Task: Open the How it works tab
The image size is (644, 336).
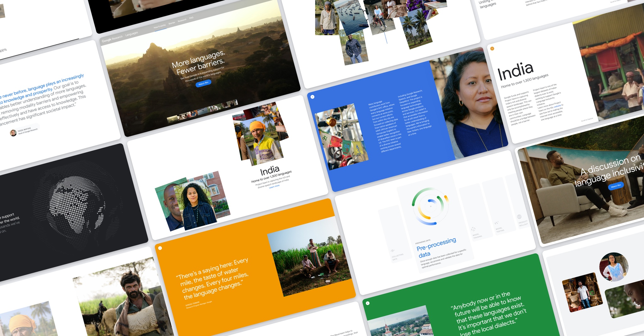Action: point(159,26)
